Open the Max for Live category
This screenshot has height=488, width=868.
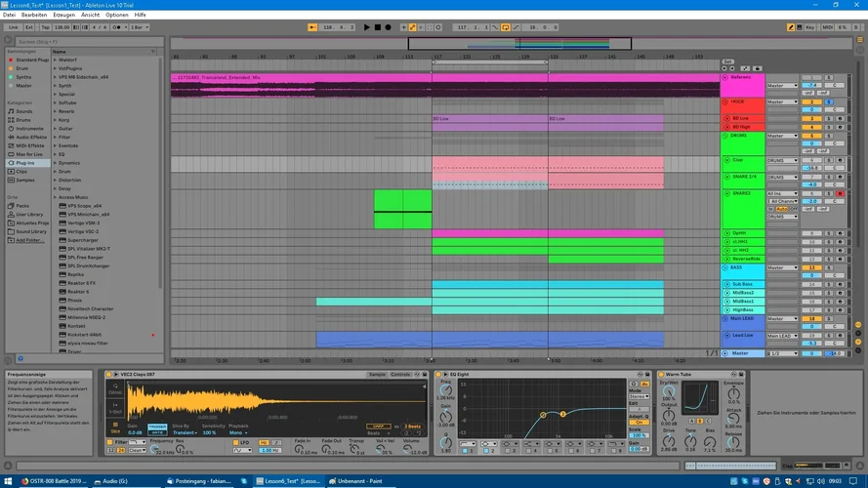(x=28, y=154)
